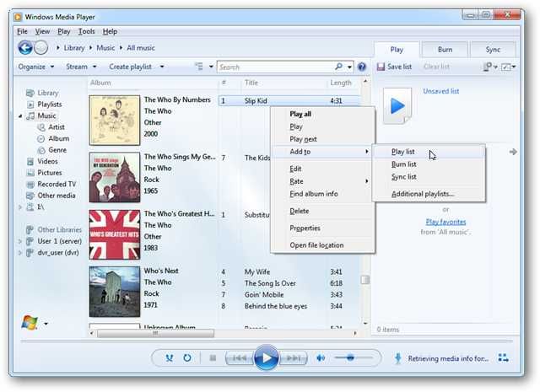This screenshot has height=392, width=540.
Task: Select Library in the navigation pane
Action: [48, 93]
